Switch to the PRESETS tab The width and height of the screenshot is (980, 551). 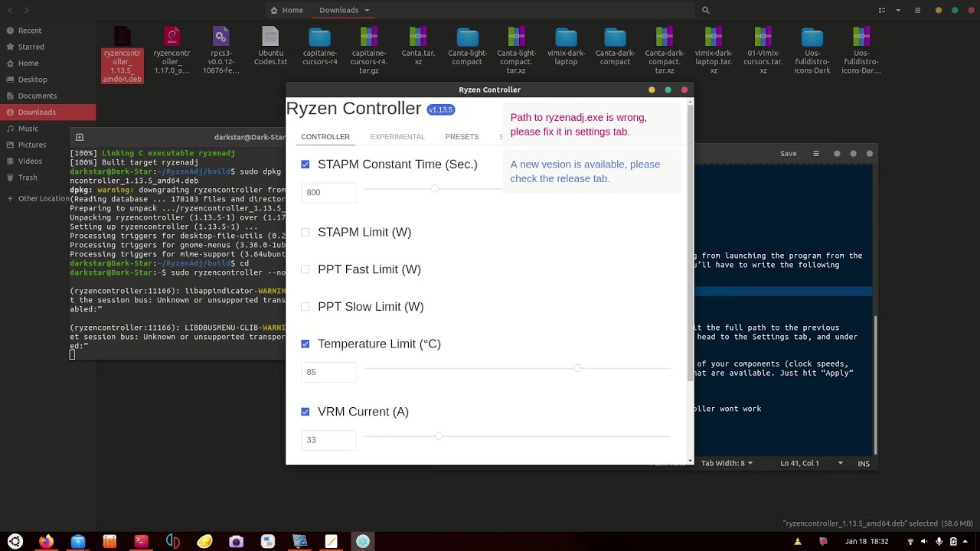click(462, 137)
